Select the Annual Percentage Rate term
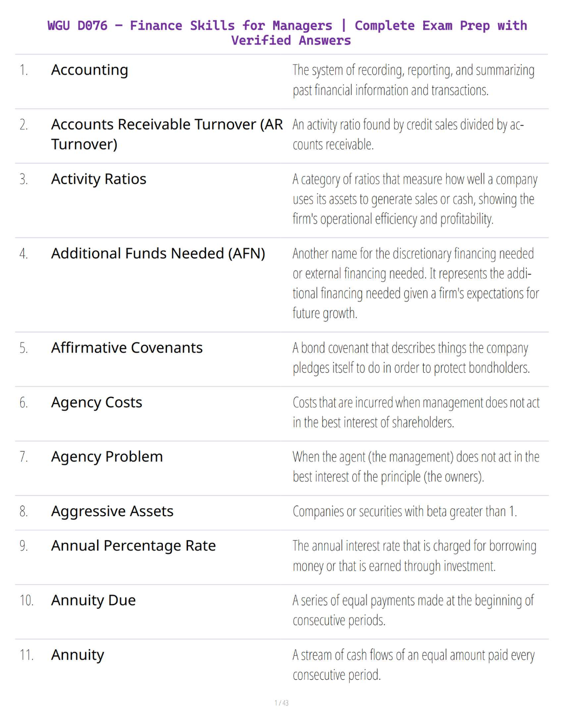This screenshot has width=563, height=728. coord(133,546)
